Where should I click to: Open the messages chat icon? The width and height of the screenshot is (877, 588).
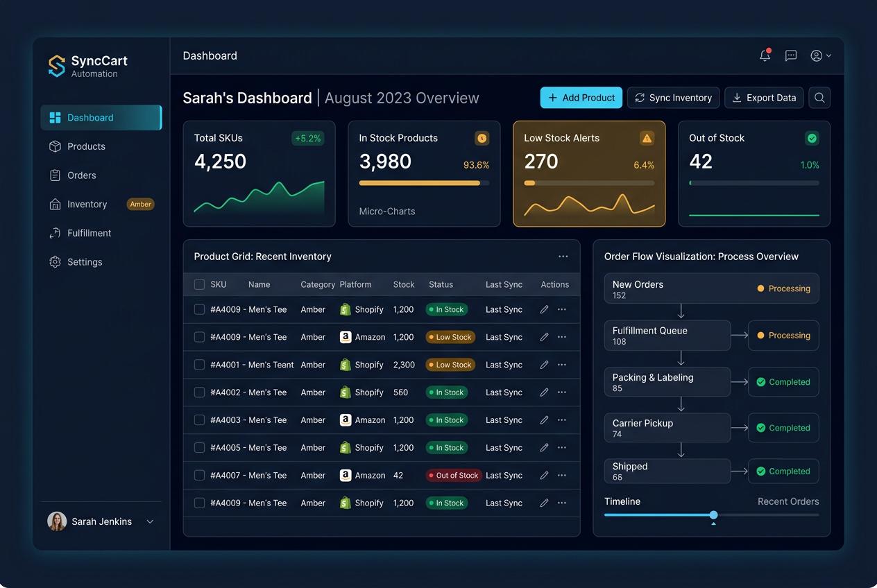pyautogui.click(x=791, y=55)
